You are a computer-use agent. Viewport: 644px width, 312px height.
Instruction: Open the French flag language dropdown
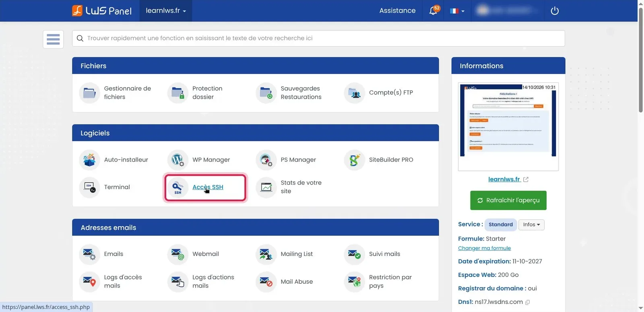pos(457,11)
